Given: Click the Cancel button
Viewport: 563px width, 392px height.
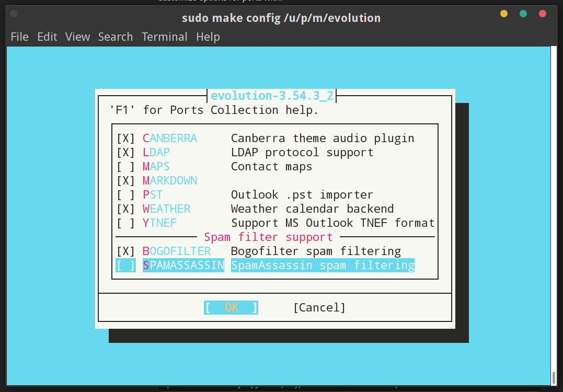Looking at the screenshot, I should click(x=319, y=307).
